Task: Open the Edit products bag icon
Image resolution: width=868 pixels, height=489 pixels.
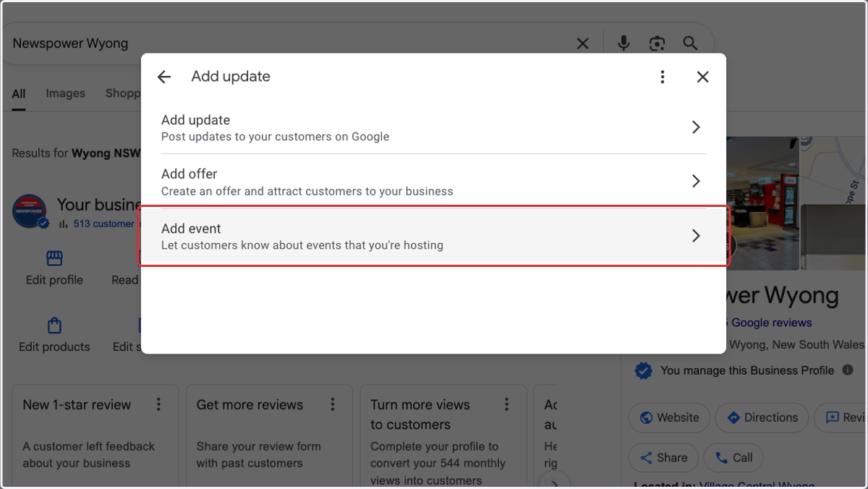Action: pos(54,325)
